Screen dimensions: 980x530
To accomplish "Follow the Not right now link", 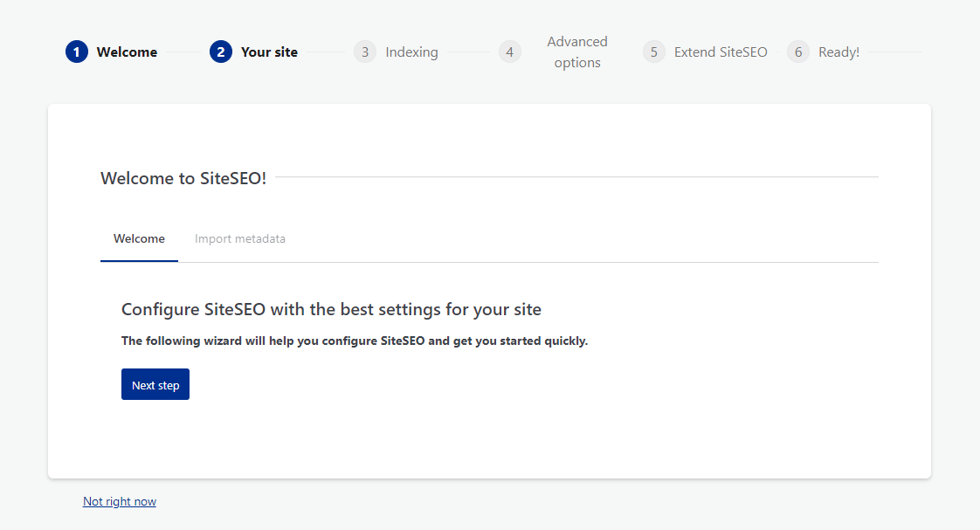I will click(120, 501).
